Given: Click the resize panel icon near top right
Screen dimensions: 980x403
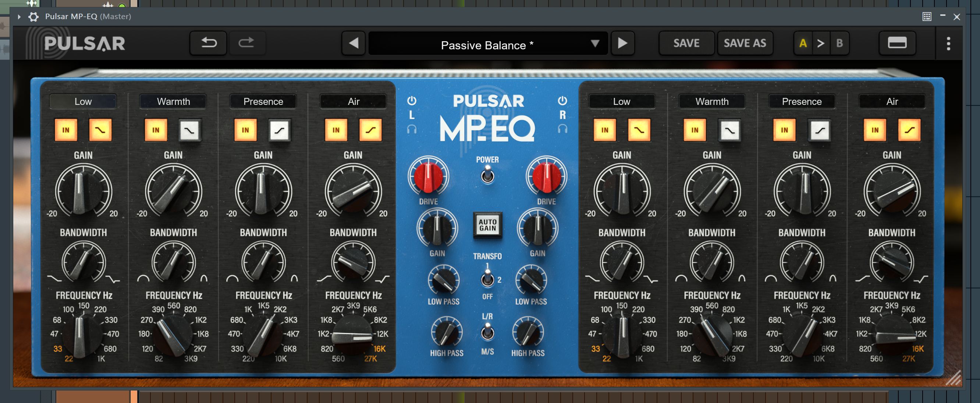Looking at the screenshot, I should point(898,43).
